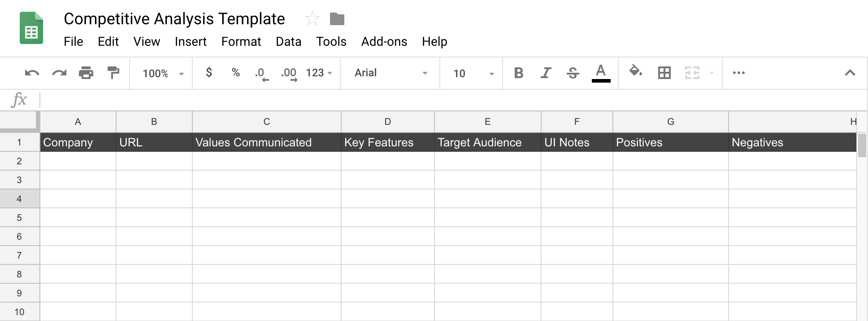
Task: Click the format as currency button
Action: pos(209,73)
